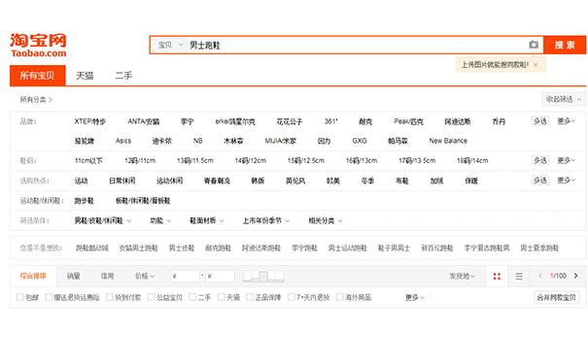Open the 宝贝 search type dropdown

170,45
